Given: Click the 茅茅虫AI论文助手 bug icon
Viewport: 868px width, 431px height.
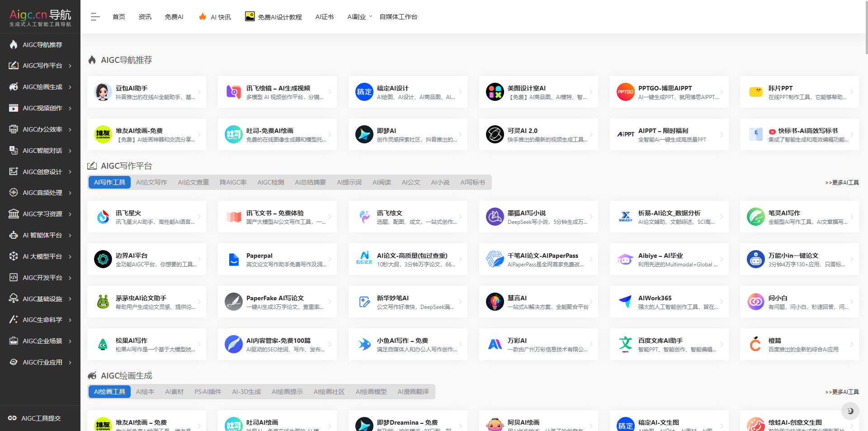Looking at the screenshot, I should coord(103,302).
